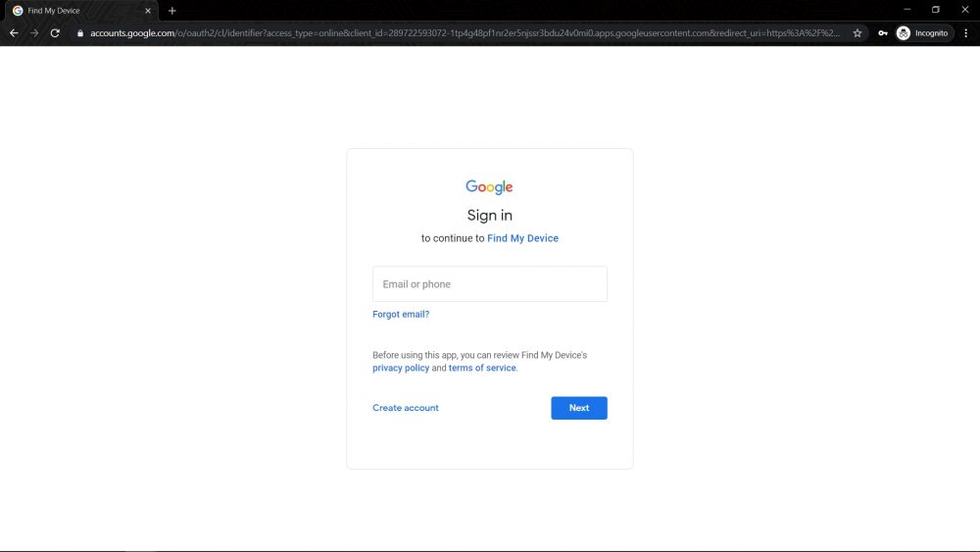Focus the Email or phone field

point(489,283)
